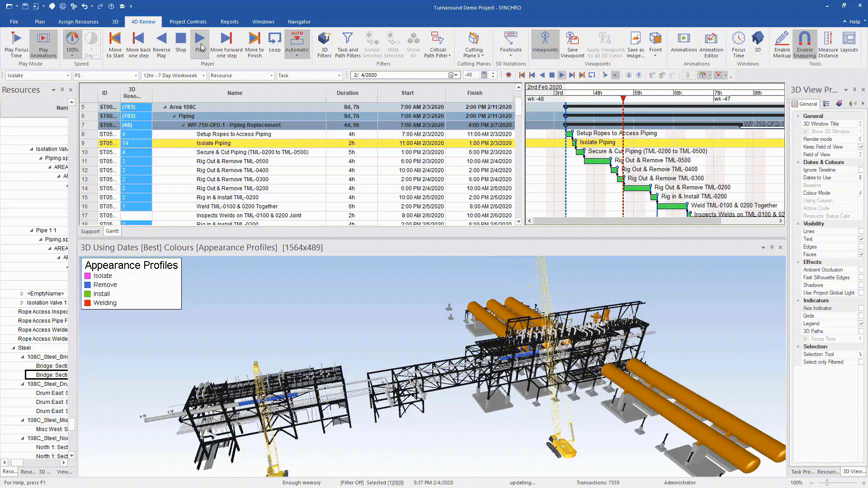
Task: Select the Cutting Plane X tool
Action: pyautogui.click(x=474, y=44)
